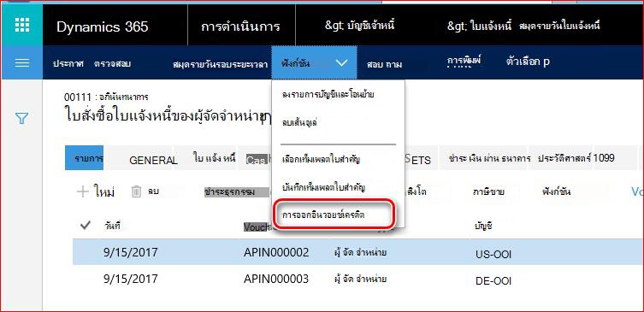Click Dynamics 365 home title
644x312 pixels.
click(x=103, y=26)
